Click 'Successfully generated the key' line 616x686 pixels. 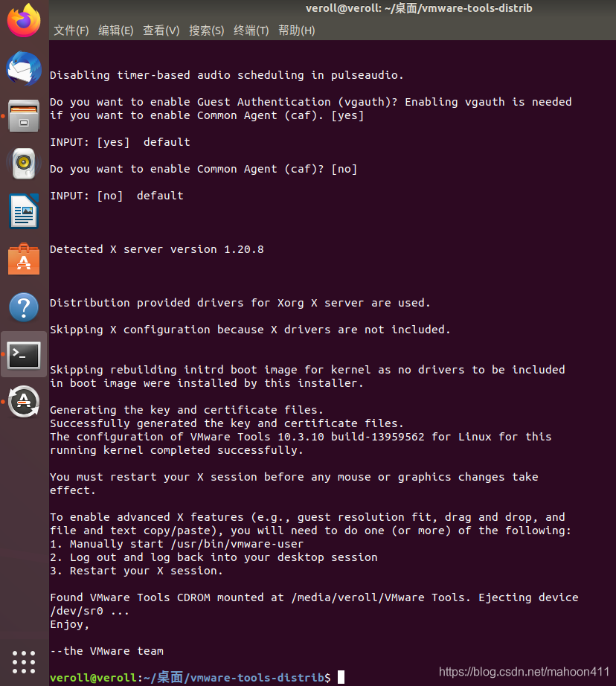[x=227, y=423]
